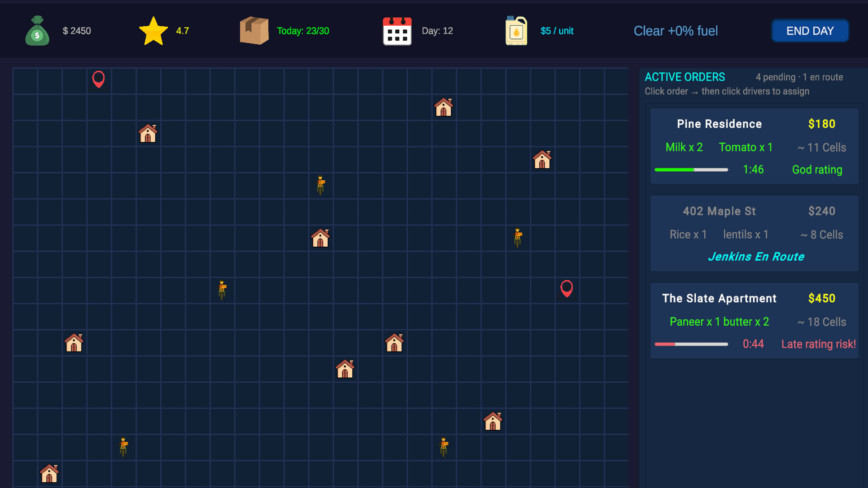868x488 pixels.
Task: Click the house on the far right of map
Action: click(x=542, y=159)
